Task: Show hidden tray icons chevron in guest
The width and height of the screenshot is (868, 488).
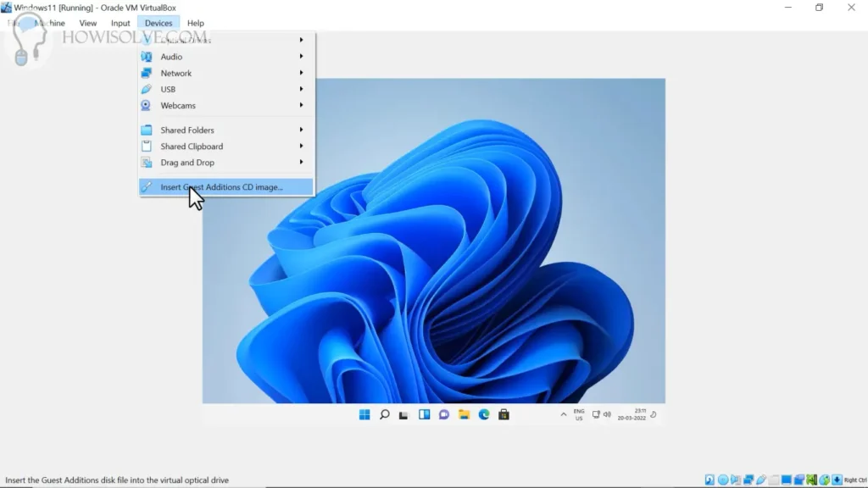Action: click(564, 414)
